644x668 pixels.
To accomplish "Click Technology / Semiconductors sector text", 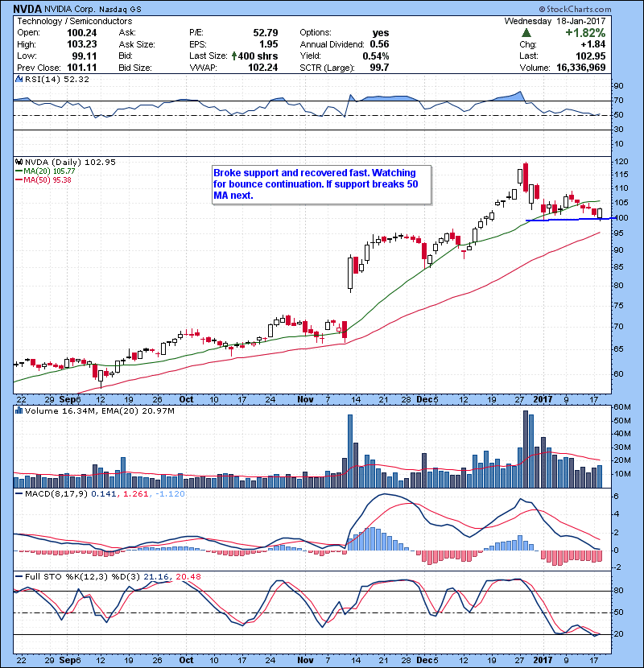I will point(75,21).
